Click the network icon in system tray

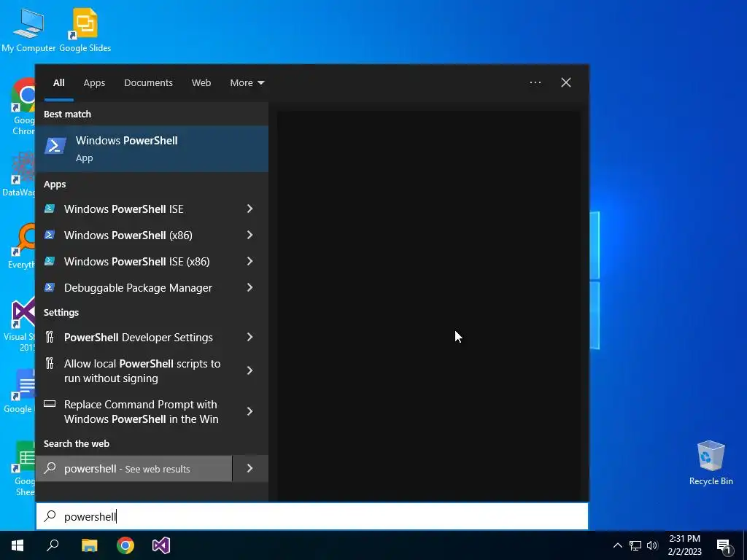635,545
